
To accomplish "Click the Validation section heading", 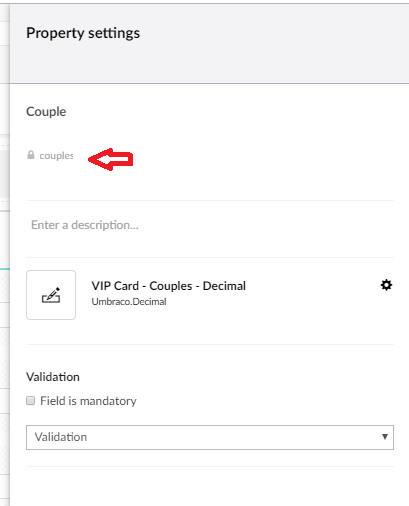I will [x=53, y=377].
